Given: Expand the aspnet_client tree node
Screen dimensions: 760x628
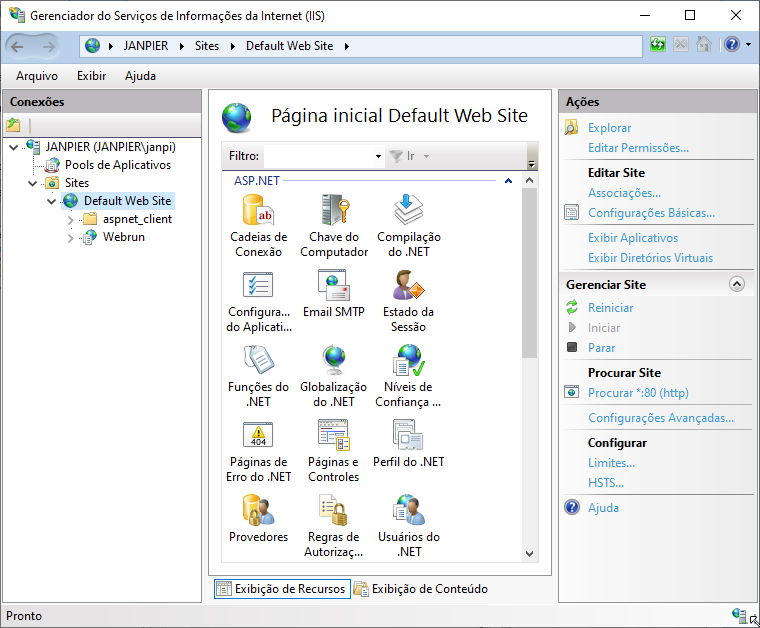Looking at the screenshot, I should coord(71,219).
